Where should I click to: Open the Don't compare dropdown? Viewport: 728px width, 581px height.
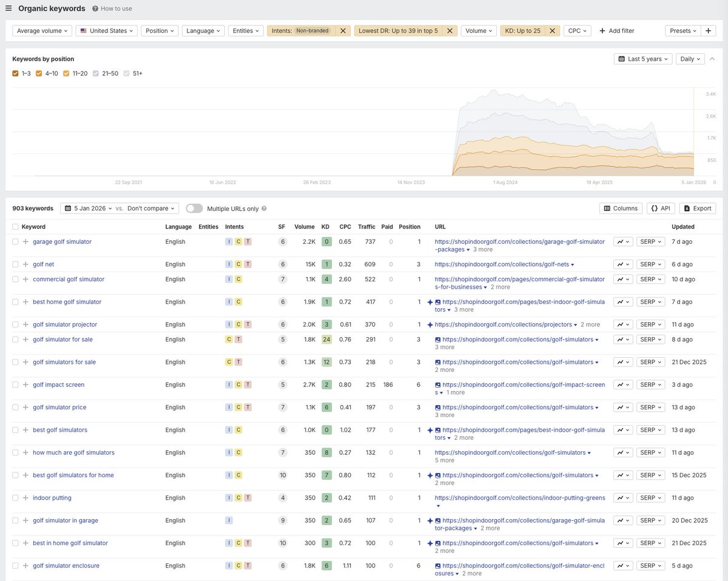point(152,208)
